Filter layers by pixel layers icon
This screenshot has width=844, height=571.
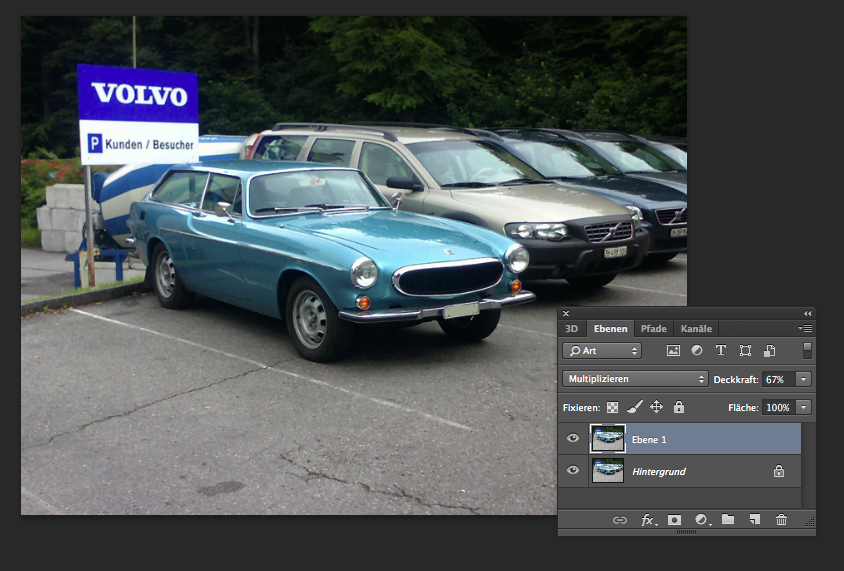(x=673, y=350)
